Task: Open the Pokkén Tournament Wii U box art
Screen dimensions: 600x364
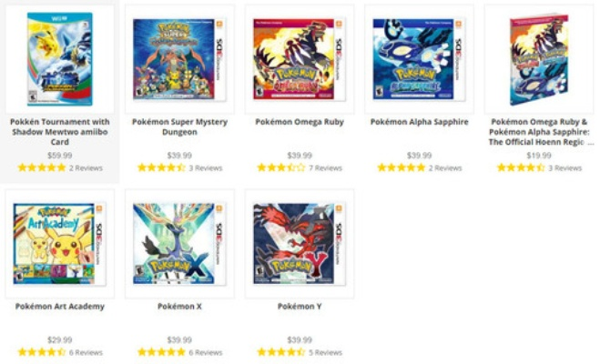Action: coord(60,59)
